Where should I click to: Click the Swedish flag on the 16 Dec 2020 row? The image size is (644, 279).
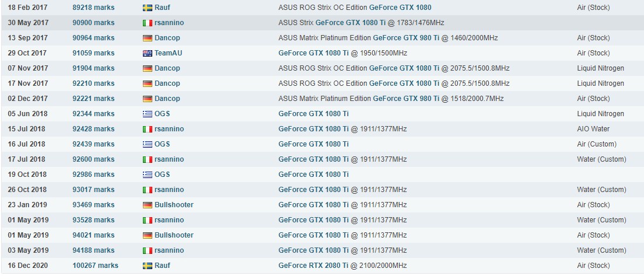(x=148, y=266)
